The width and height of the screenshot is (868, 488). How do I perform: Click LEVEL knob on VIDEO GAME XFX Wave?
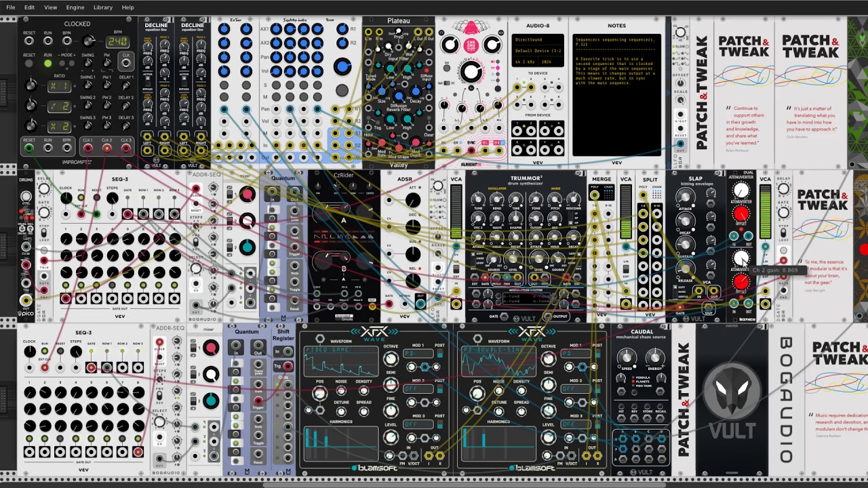391,438
